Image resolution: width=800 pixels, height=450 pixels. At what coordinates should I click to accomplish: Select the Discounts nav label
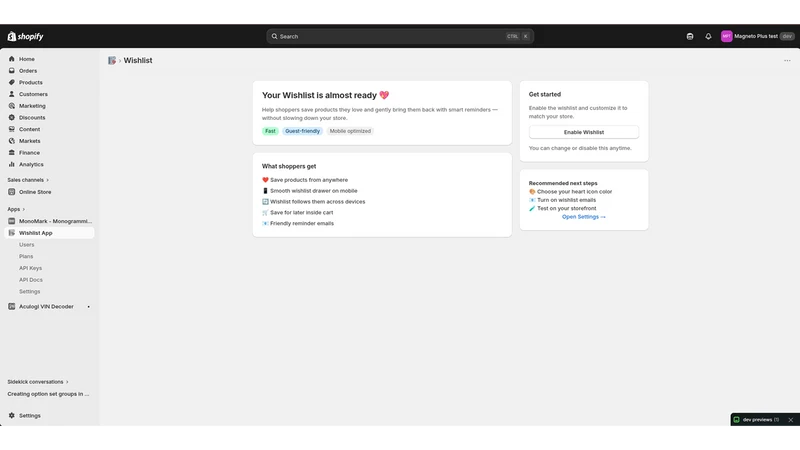click(x=32, y=117)
